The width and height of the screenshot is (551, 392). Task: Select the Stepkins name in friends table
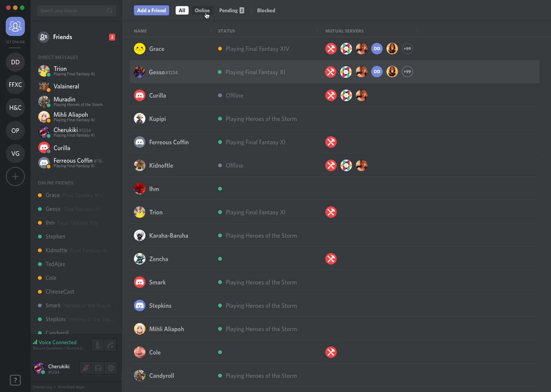(x=160, y=305)
